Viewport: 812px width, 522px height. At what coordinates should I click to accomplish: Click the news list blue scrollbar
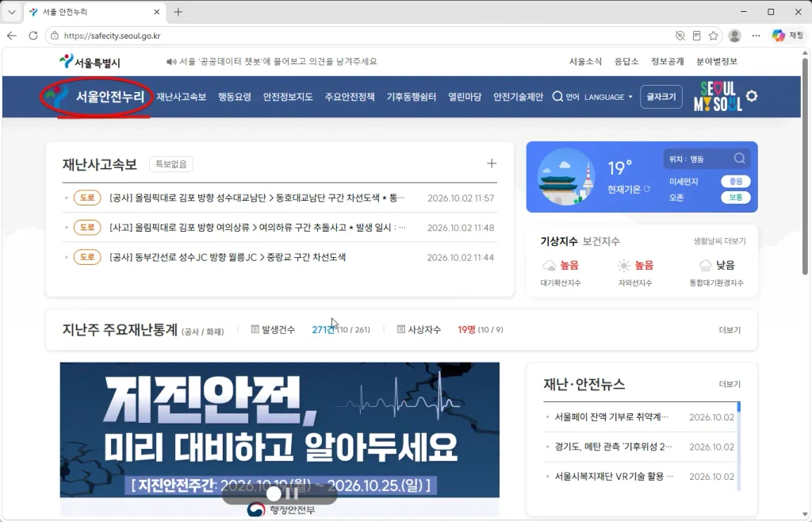coord(738,406)
